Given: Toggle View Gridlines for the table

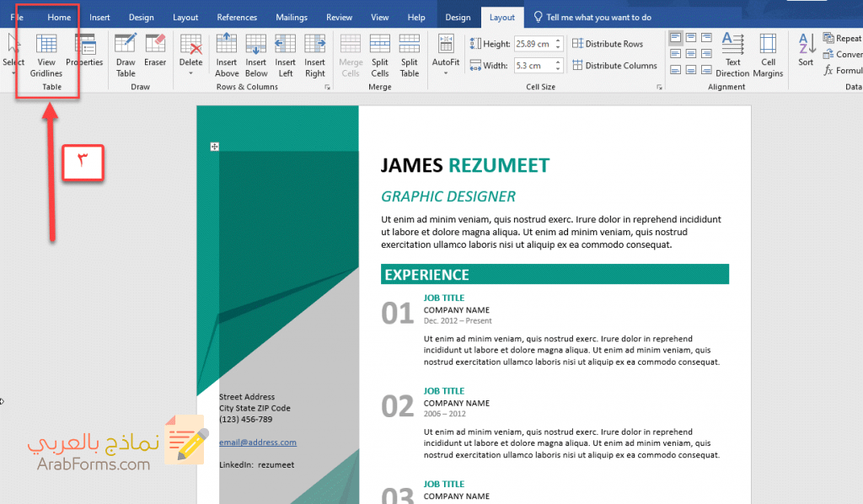Looking at the screenshot, I should point(46,54).
